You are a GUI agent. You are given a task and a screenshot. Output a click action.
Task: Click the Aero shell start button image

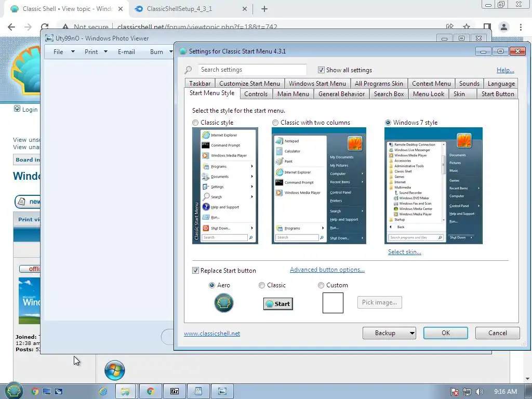223,303
